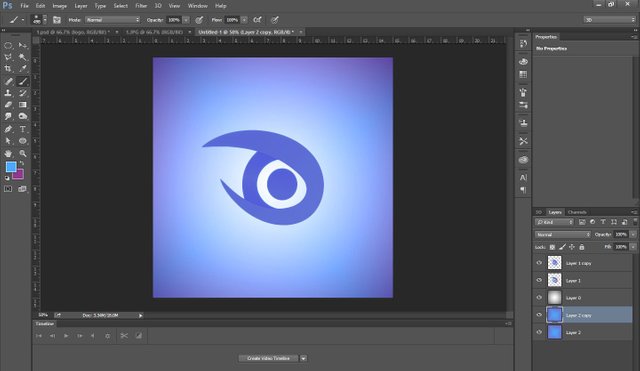Open the layer Opacity slider dropdown
Image resolution: width=640 pixels, height=371 pixels.
click(633, 234)
